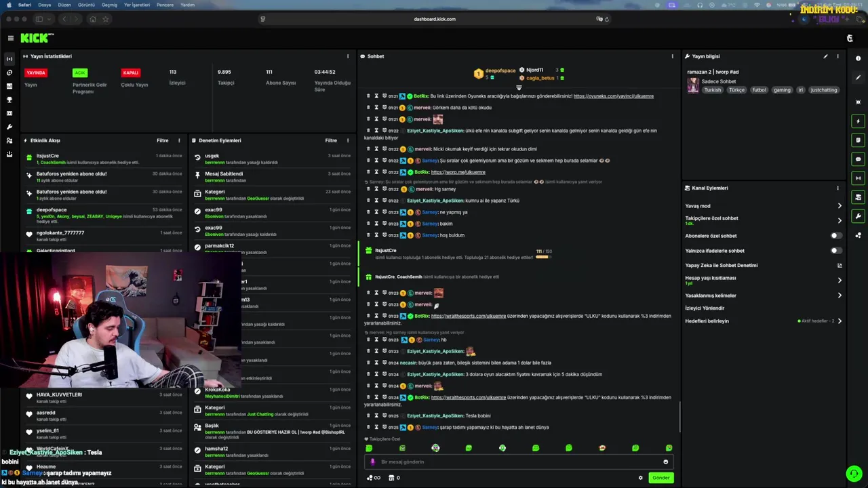Toggle Yalnızca ifadelerle sohbet switch
Image resolution: width=868 pixels, height=488 pixels.
pos(836,251)
